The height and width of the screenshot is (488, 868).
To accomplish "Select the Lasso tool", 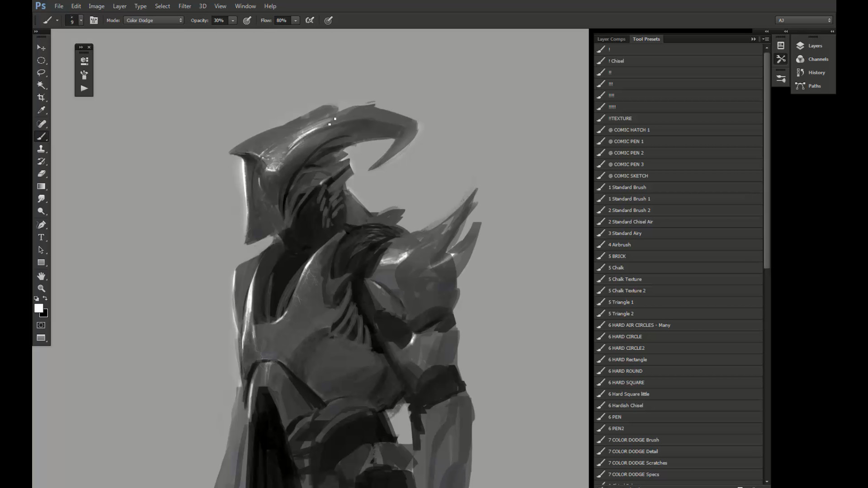I will [x=41, y=73].
